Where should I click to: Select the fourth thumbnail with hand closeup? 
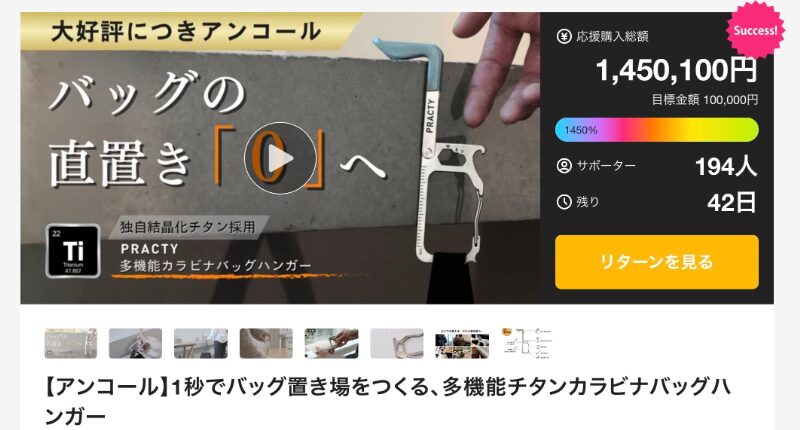tap(266, 343)
